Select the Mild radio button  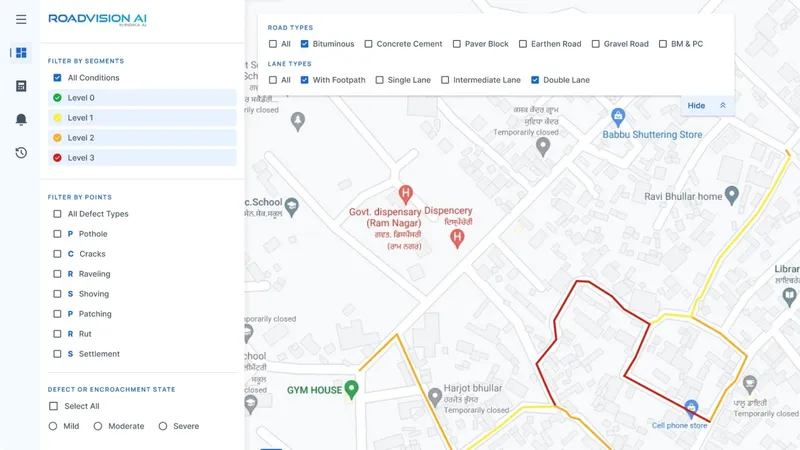[x=53, y=426]
